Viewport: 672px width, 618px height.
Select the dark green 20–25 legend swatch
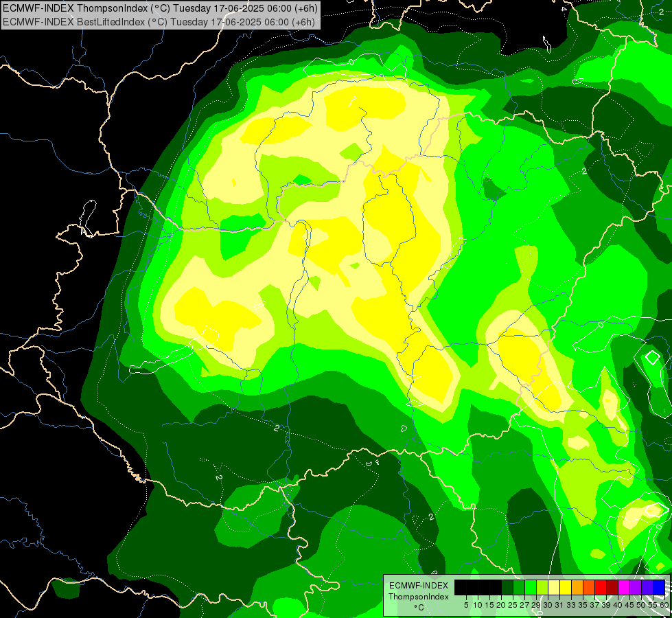[507, 587]
